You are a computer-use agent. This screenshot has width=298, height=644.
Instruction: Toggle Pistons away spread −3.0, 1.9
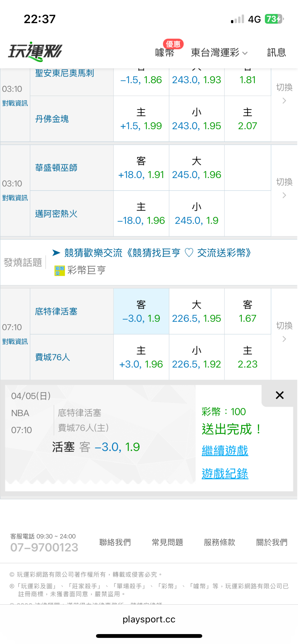(x=141, y=311)
